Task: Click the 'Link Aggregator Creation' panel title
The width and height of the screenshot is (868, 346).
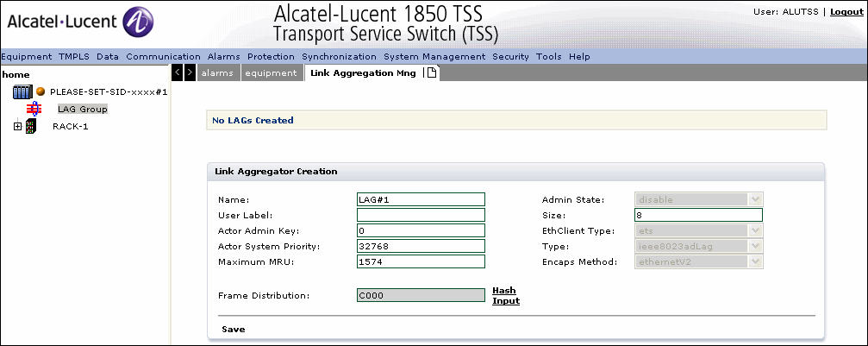Action: click(x=276, y=172)
